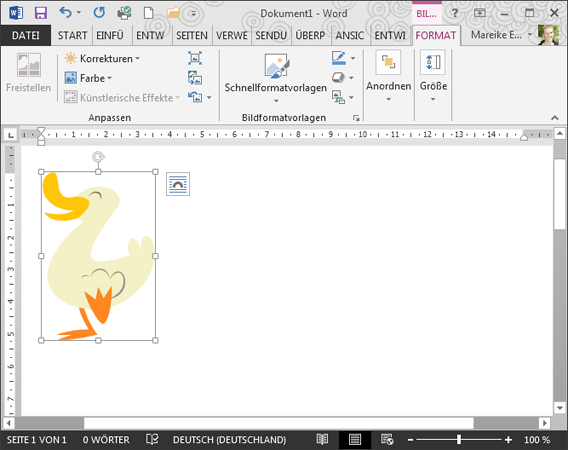Image resolution: width=568 pixels, height=450 pixels.
Task: Open the Größe size menu
Action: [x=433, y=77]
